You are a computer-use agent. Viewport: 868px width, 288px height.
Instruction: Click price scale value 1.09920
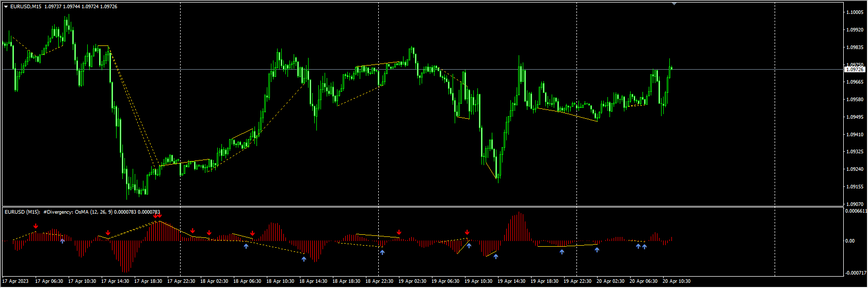coord(855,30)
